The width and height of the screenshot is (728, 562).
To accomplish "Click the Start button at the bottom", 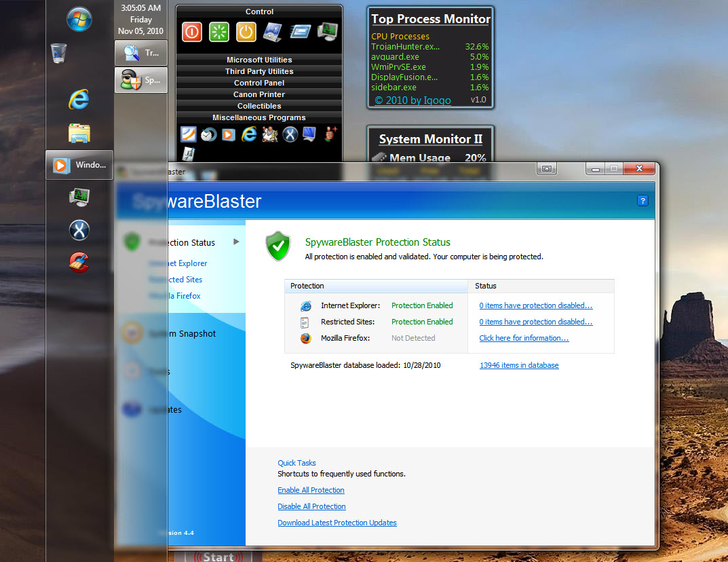I will tap(218, 557).
